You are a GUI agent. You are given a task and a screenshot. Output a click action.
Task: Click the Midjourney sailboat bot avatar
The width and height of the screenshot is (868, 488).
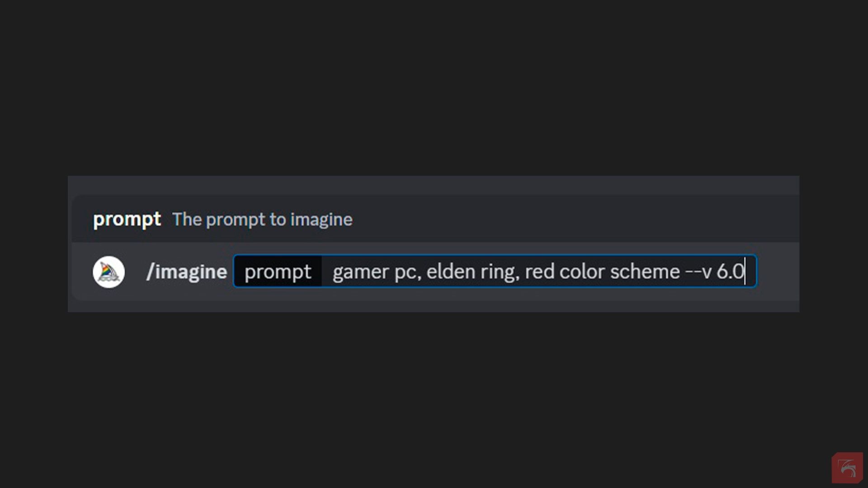click(x=108, y=272)
